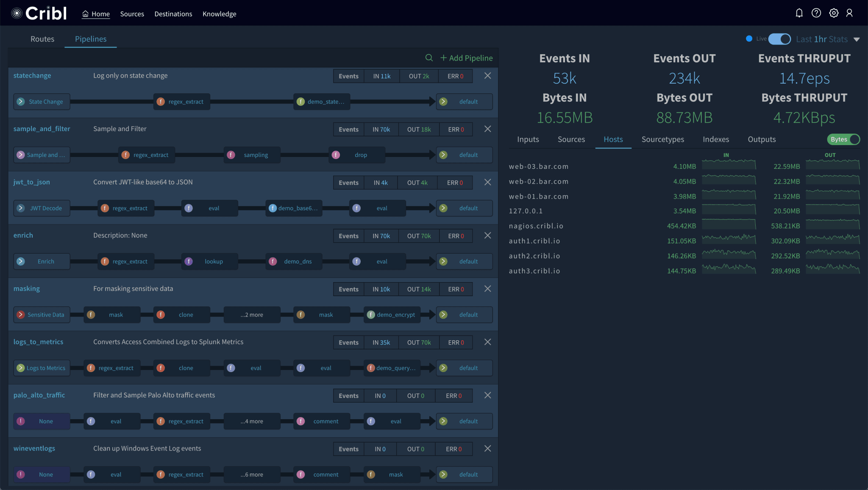Viewport: 868px width, 490px height.
Task: Click the notification bell icon
Action: [x=799, y=13]
